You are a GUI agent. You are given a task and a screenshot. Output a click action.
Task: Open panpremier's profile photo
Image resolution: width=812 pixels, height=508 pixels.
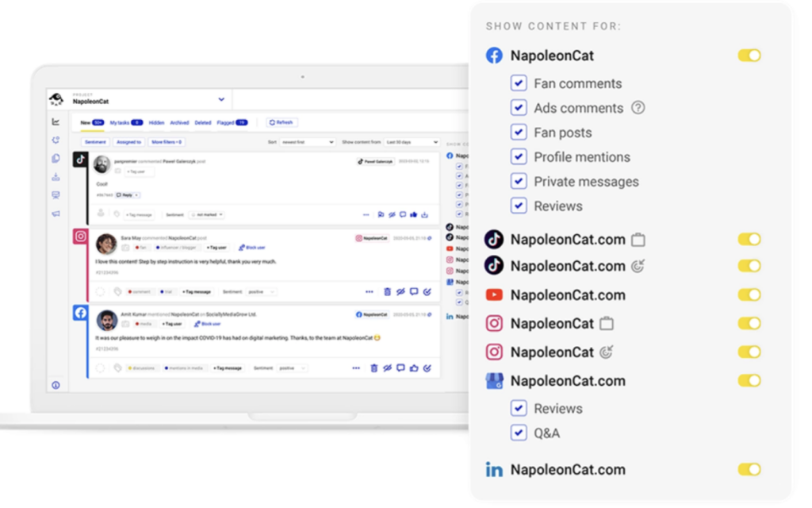(x=102, y=165)
